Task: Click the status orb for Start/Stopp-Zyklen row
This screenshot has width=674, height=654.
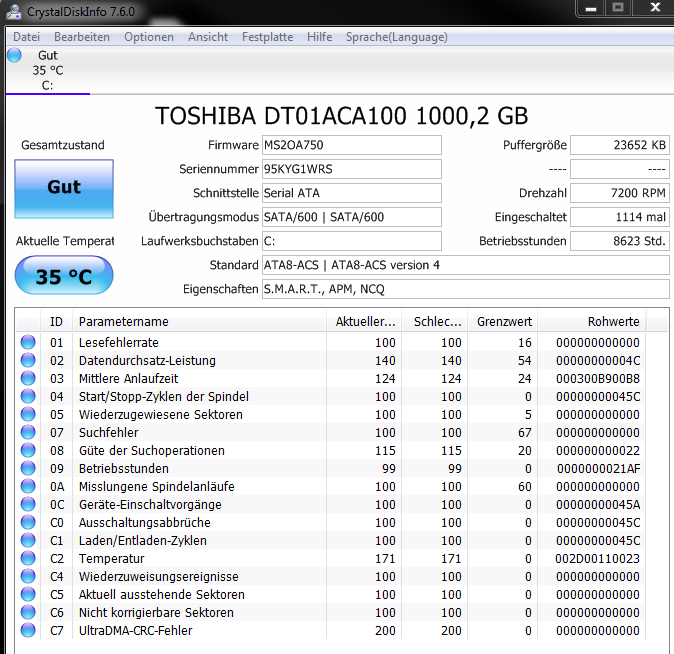Action: (28, 396)
